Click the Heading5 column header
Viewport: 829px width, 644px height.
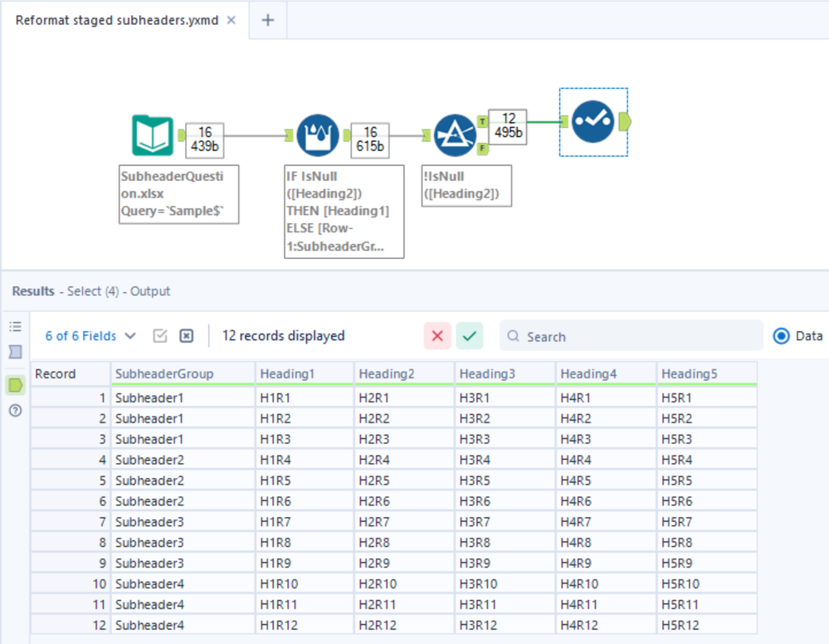[x=707, y=373]
